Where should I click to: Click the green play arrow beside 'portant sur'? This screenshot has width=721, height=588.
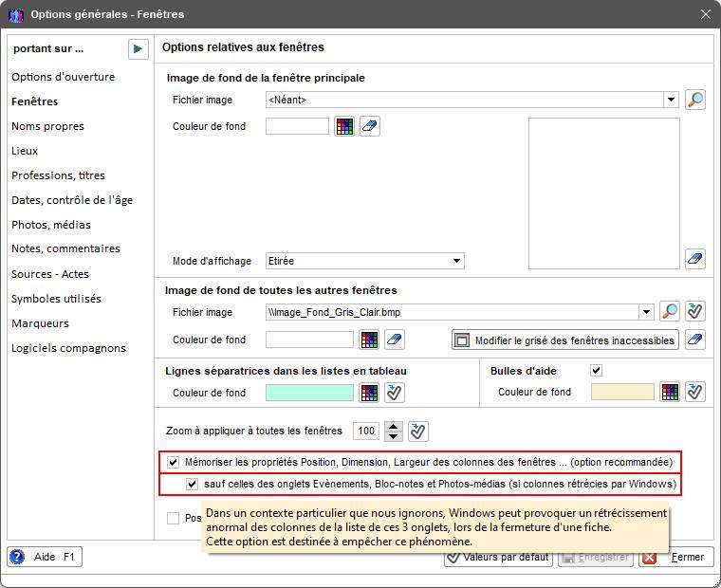click(x=138, y=49)
